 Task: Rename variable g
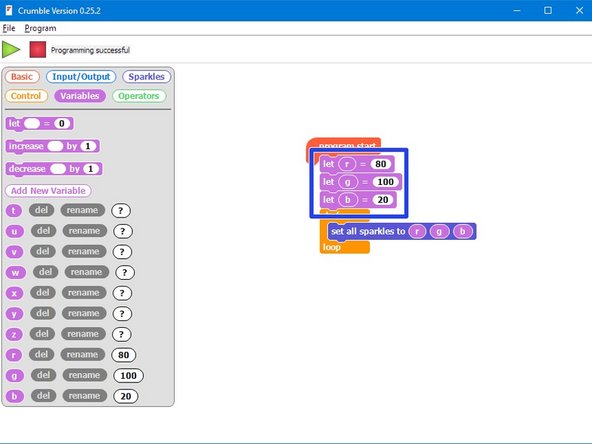[x=84, y=375]
